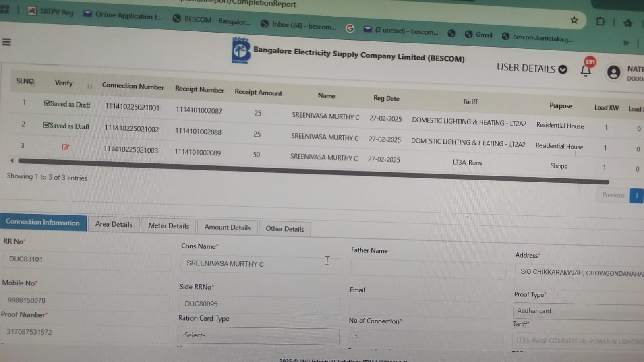The height and width of the screenshot is (362, 644).
Task: Open the browser apps grid icon
Action: [x=5, y=9]
